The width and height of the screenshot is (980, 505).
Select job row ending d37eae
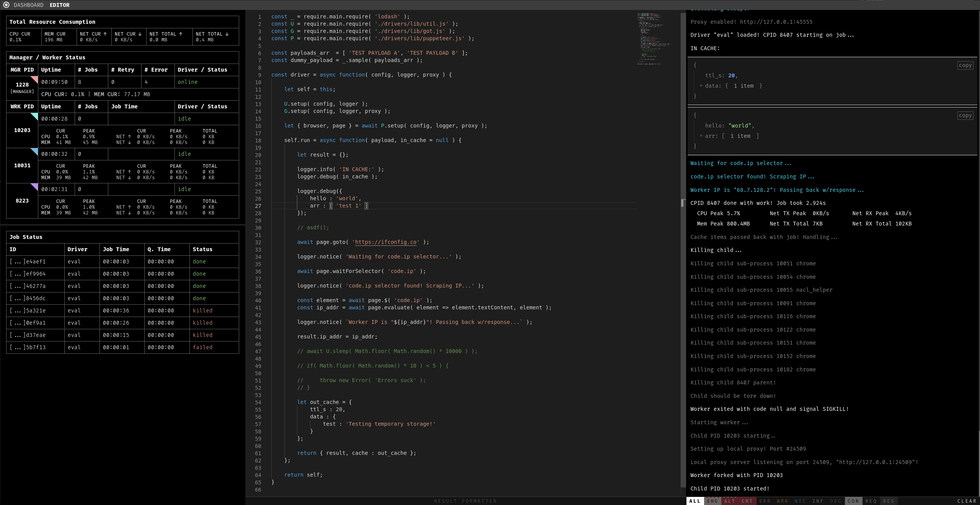pyautogui.click(x=122, y=335)
